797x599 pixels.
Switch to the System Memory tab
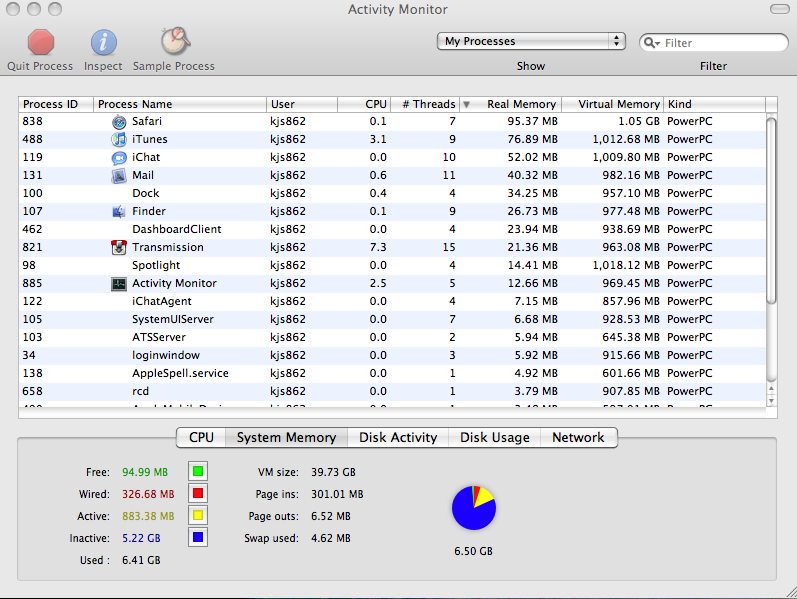point(287,438)
